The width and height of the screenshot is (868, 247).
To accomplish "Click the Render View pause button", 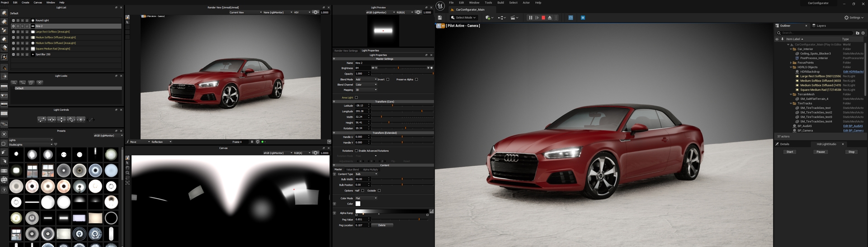I will (x=252, y=142).
